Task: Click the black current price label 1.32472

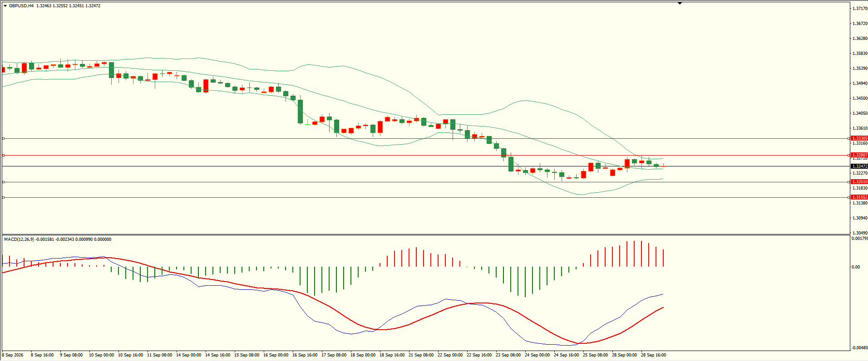Action: pos(859,166)
